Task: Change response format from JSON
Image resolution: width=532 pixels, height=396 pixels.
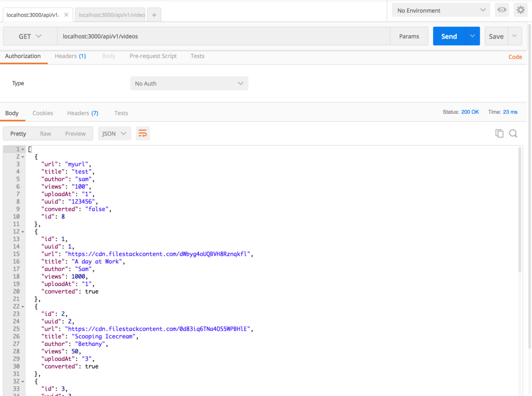Action: click(114, 133)
